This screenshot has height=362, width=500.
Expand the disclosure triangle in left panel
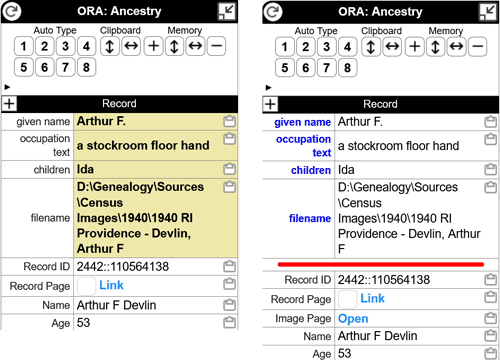pos(7,87)
